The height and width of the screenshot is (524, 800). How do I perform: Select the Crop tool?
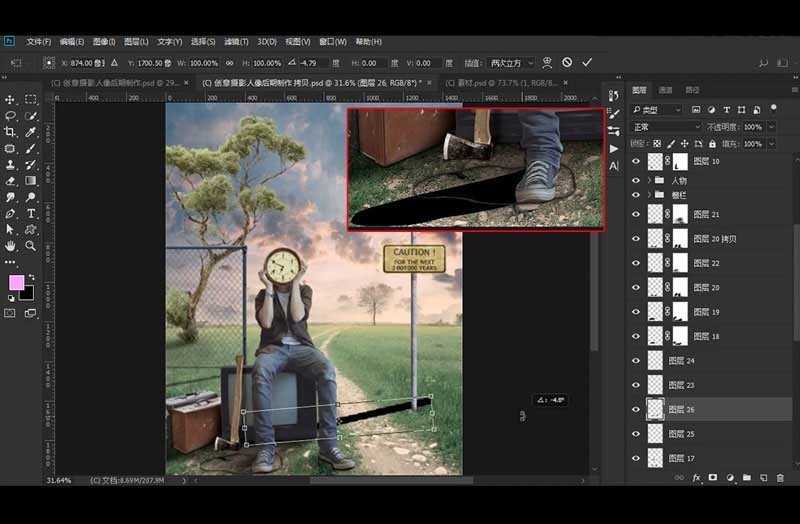coord(11,132)
